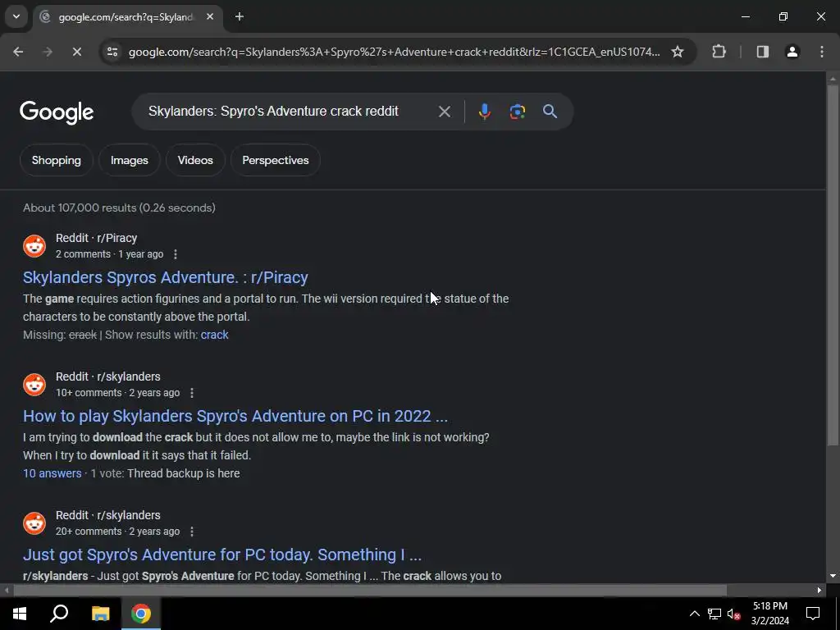Switch to the Perspectives filter

pyautogui.click(x=276, y=160)
